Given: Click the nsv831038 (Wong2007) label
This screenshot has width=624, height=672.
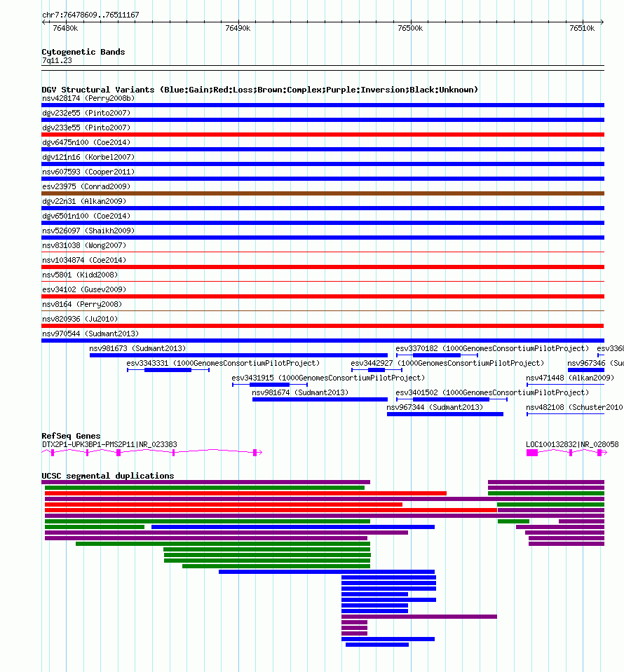Looking at the screenshot, I should coord(84,245).
